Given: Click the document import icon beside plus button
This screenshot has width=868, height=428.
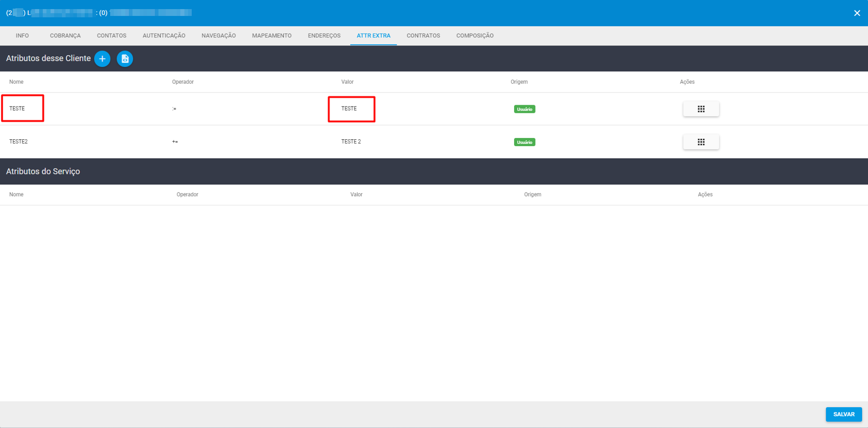Looking at the screenshot, I should pyautogui.click(x=125, y=59).
